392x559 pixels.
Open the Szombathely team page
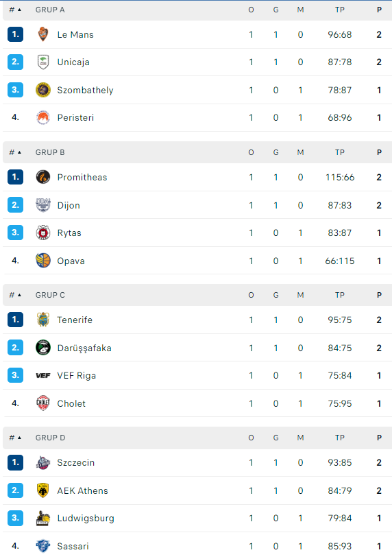(x=85, y=91)
